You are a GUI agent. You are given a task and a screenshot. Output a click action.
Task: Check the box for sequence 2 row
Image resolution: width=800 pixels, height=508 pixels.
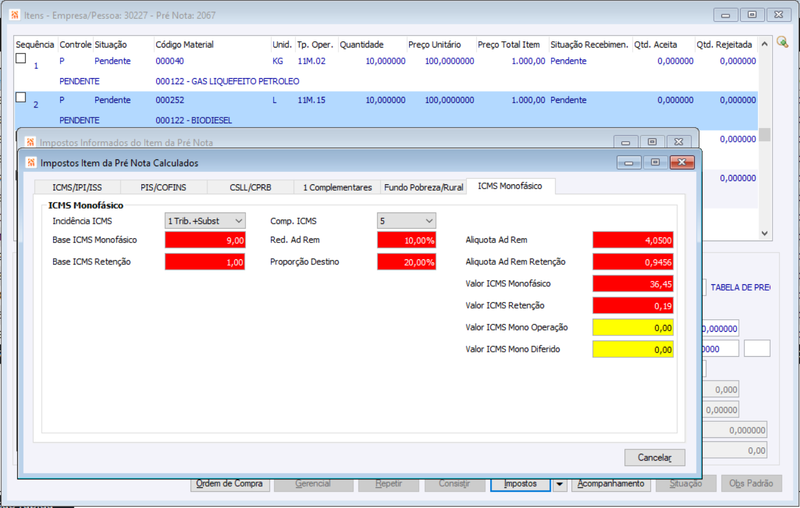point(21,97)
